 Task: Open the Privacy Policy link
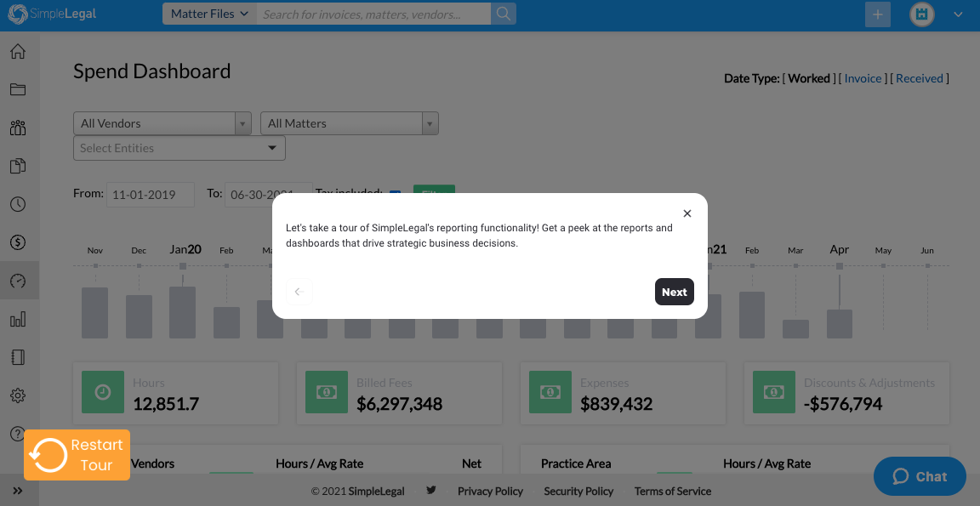tap(490, 491)
